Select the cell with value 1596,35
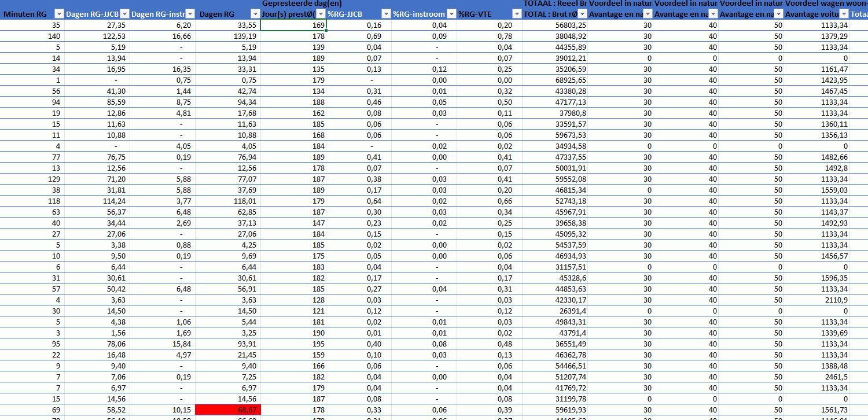The width and height of the screenshot is (868, 420). [x=817, y=278]
